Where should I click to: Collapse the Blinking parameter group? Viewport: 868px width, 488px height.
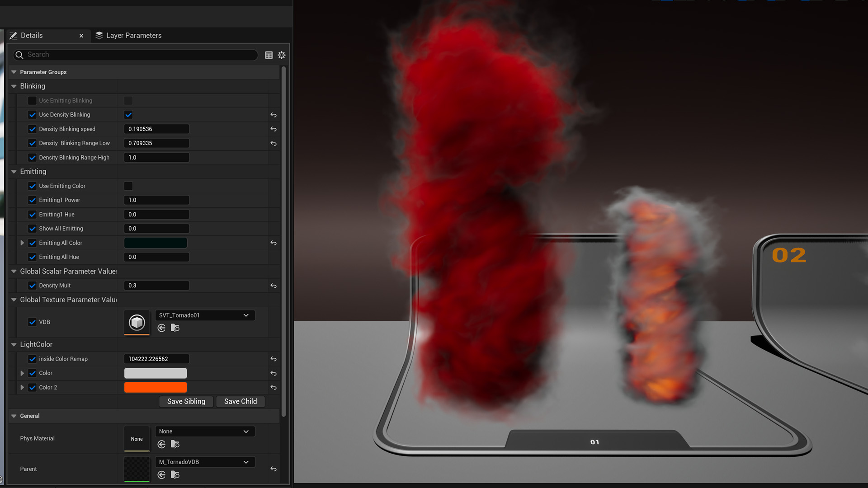click(x=14, y=86)
